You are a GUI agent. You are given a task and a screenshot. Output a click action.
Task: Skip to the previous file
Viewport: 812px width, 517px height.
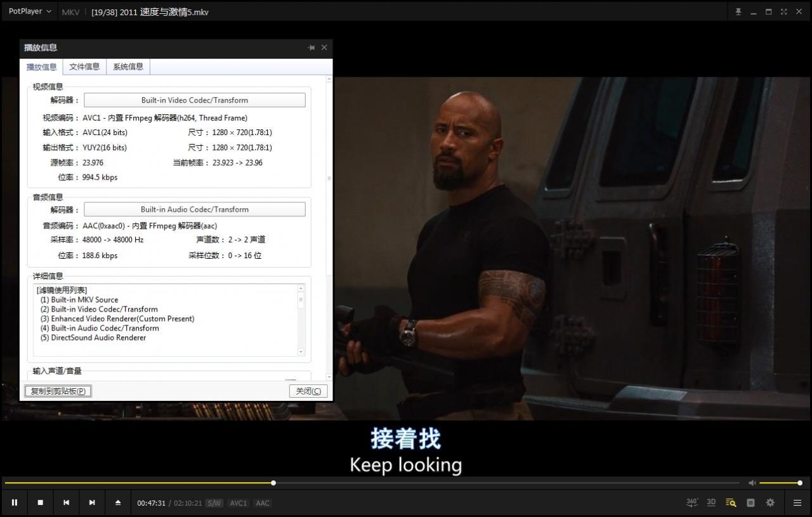click(66, 503)
